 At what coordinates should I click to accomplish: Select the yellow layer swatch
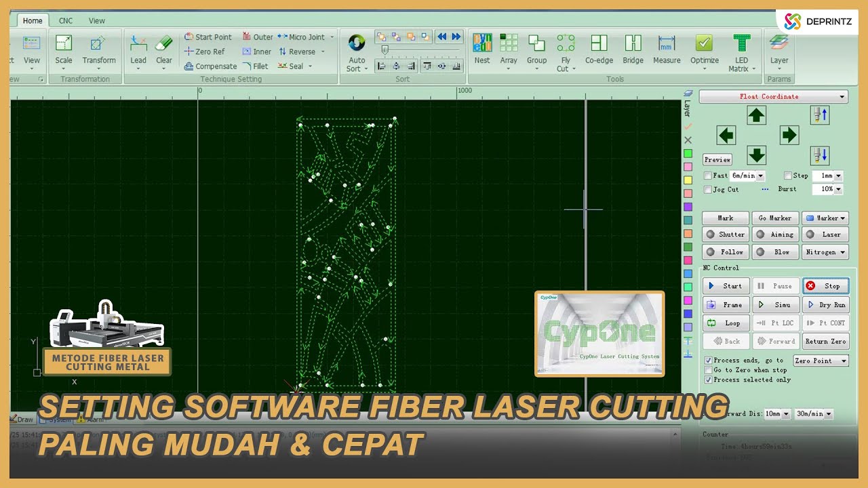coord(688,180)
